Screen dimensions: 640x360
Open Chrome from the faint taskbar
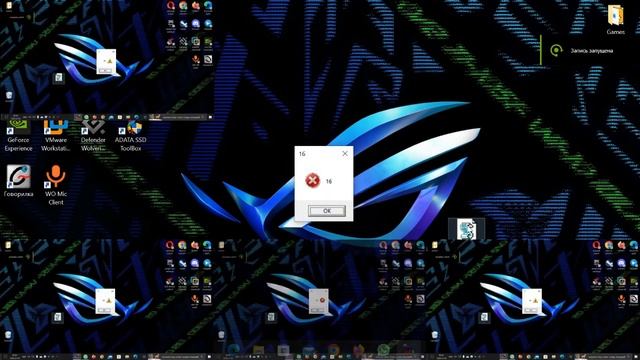pos(334,350)
